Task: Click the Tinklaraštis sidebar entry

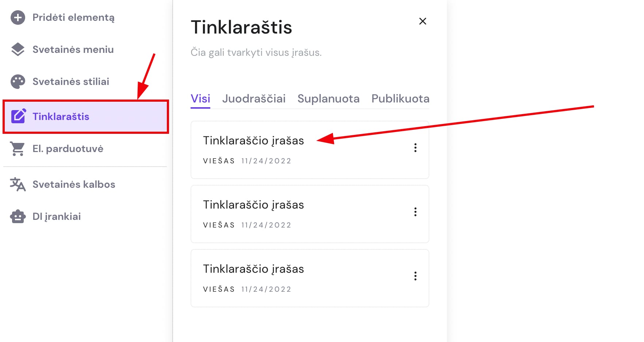Action: click(x=61, y=116)
